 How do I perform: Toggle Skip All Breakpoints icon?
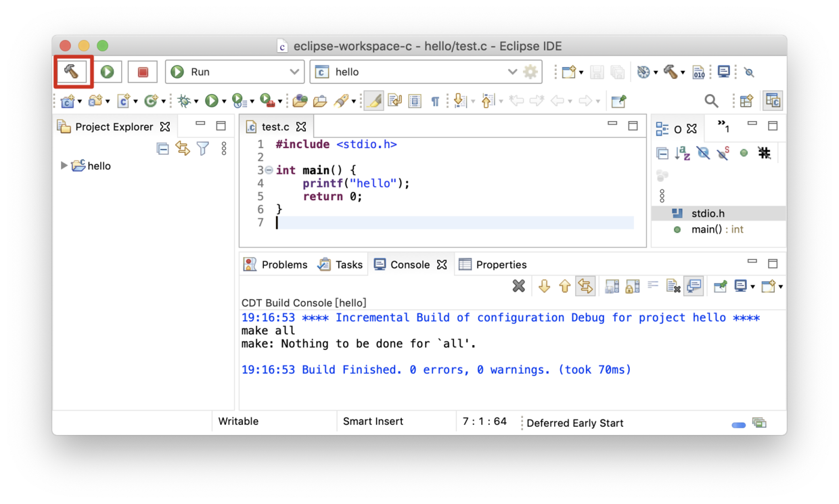pos(749,72)
